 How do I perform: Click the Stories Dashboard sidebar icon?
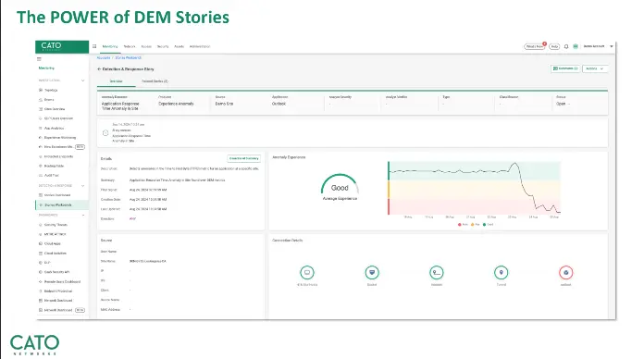coord(41,195)
